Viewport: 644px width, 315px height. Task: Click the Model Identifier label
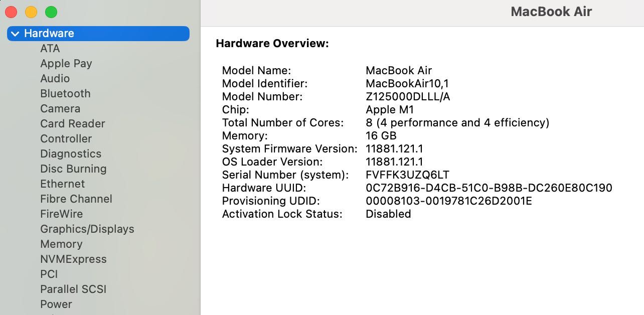(265, 84)
